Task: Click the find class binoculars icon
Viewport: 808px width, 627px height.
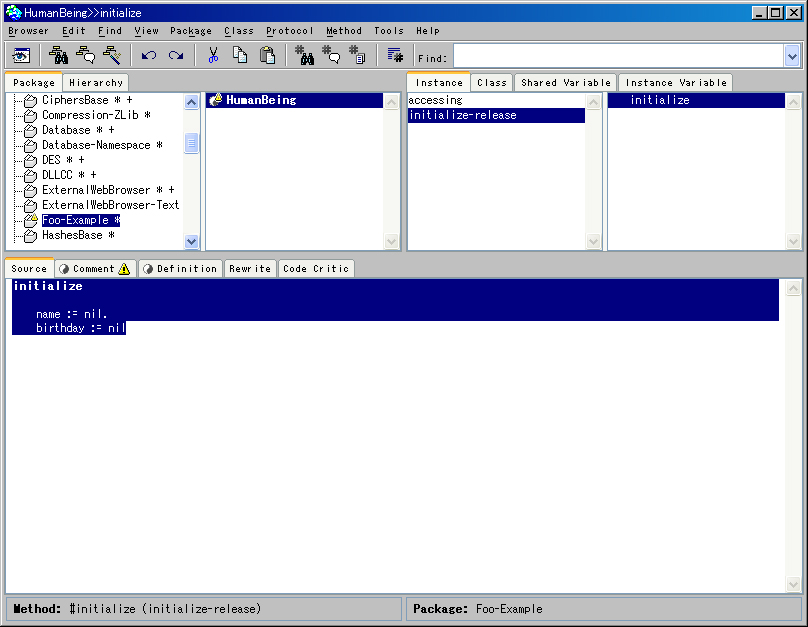Action: 59,56
